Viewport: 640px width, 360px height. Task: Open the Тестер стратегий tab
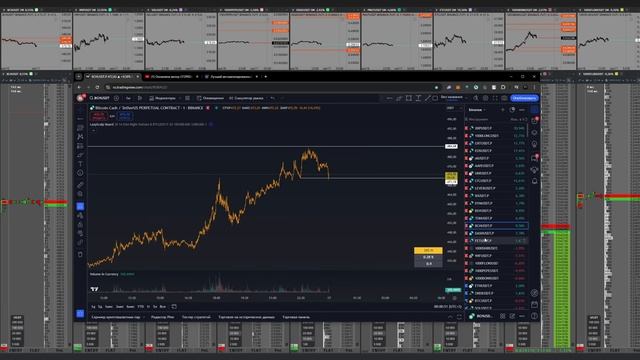196,317
